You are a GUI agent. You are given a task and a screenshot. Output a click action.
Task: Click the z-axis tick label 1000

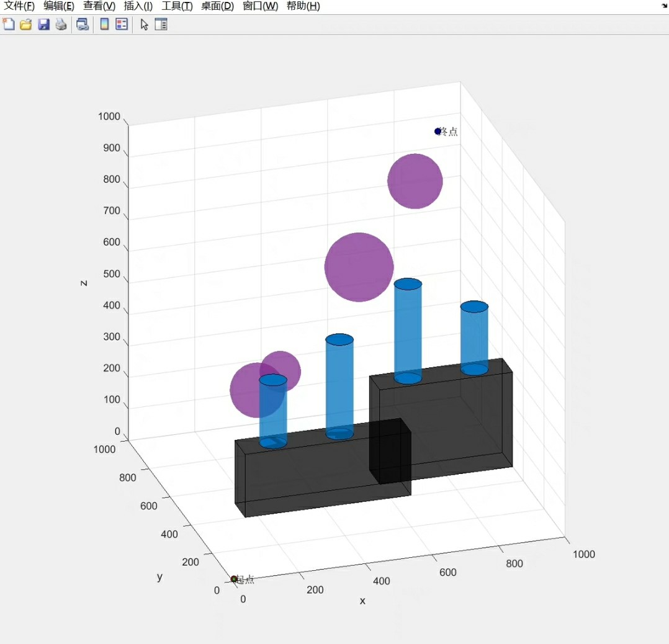(109, 117)
